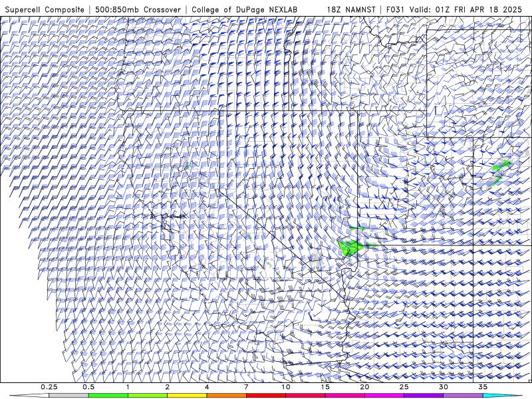This screenshot has height=399, width=532.
Task: Click the '2' scale label
Action: point(168,387)
